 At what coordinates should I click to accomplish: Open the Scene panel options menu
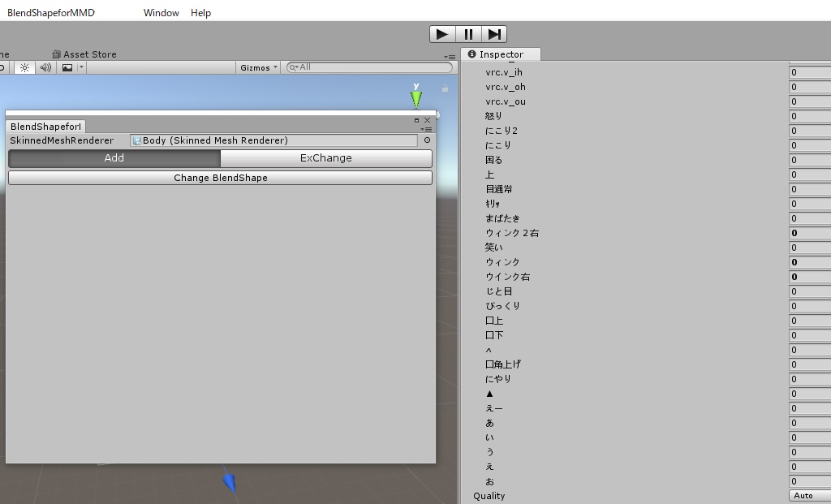coord(450,57)
